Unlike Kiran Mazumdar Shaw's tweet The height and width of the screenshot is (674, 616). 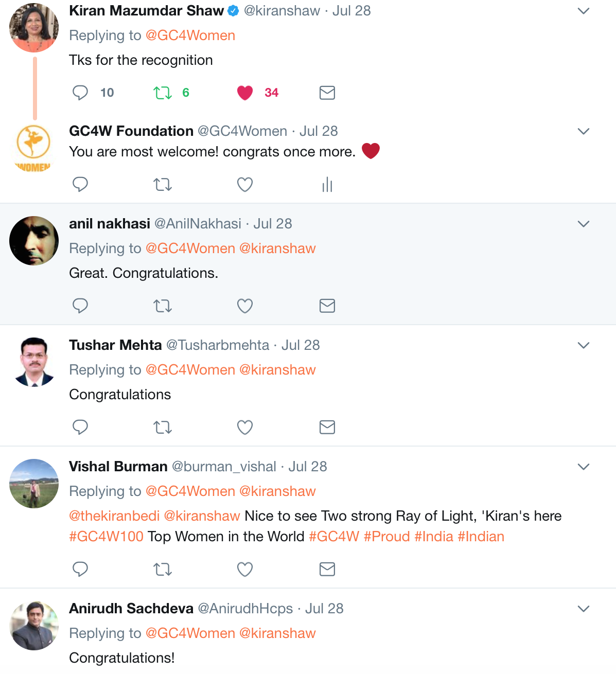[x=245, y=93]
